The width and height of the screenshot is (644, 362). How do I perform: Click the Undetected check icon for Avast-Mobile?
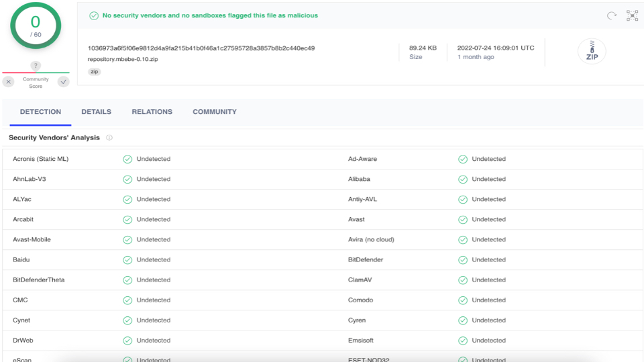click(x=127, y=240)
